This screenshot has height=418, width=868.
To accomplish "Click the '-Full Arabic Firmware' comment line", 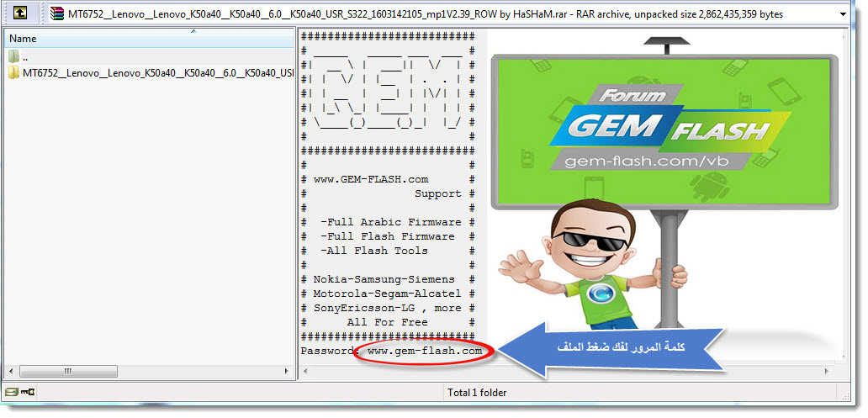I will (x=391, y=222).
